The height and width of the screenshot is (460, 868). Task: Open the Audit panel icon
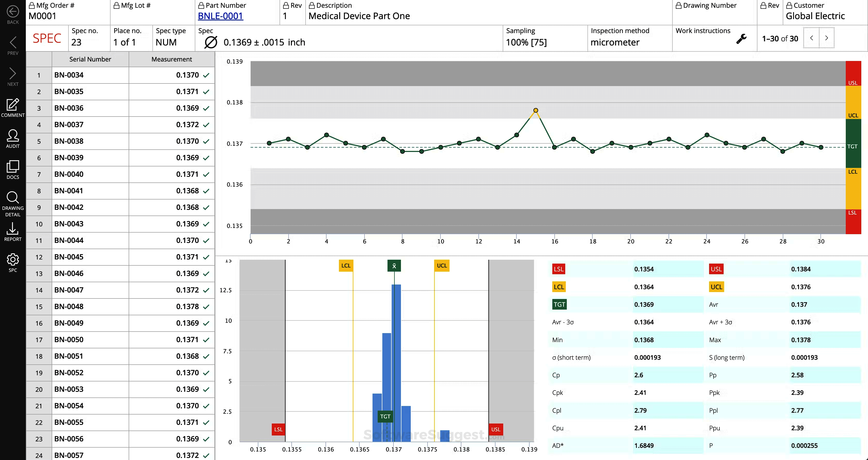tap(13, 136)
